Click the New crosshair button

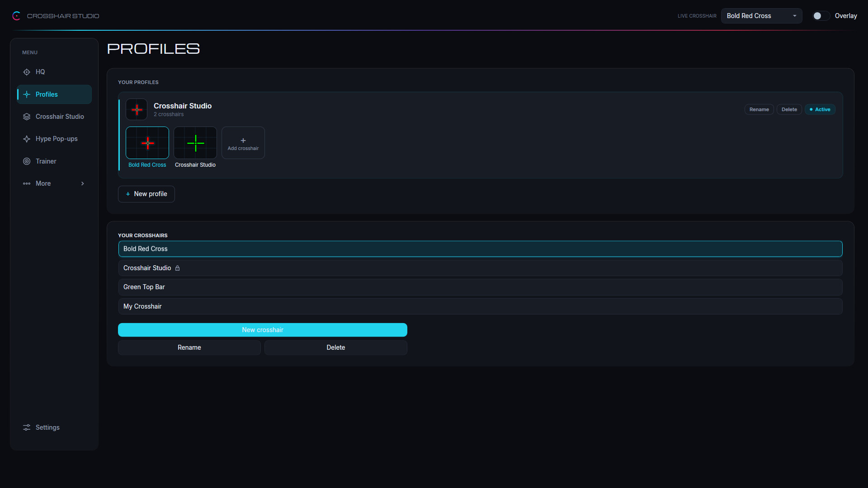263,330
